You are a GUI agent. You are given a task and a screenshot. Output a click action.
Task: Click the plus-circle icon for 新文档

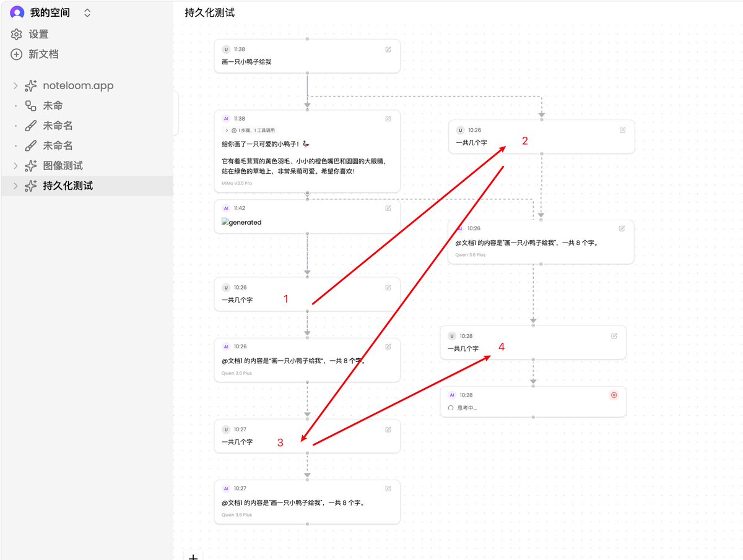[x=17, y=54]
